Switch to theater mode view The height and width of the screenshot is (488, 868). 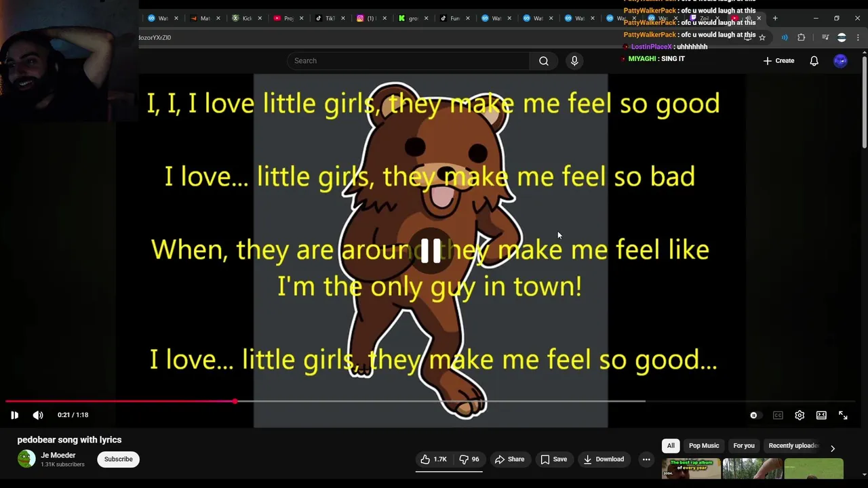click(821, 415)
